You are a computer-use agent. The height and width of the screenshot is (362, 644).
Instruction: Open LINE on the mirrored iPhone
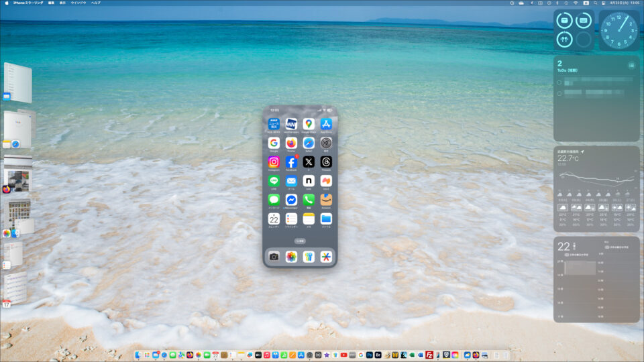[274, 181]
